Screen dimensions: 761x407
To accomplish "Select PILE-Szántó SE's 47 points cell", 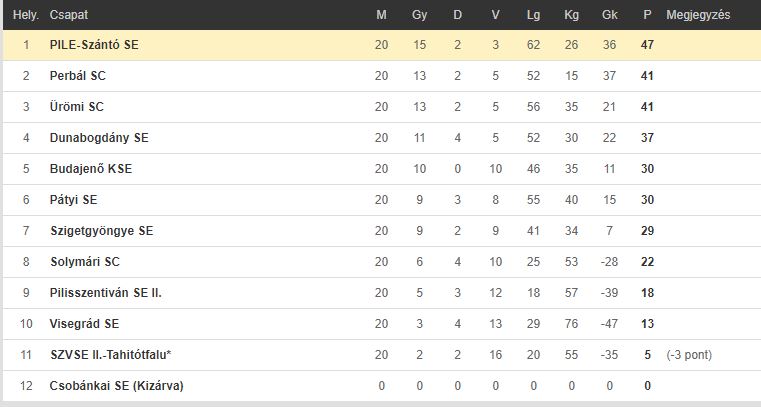I will (x=647, y=45).
